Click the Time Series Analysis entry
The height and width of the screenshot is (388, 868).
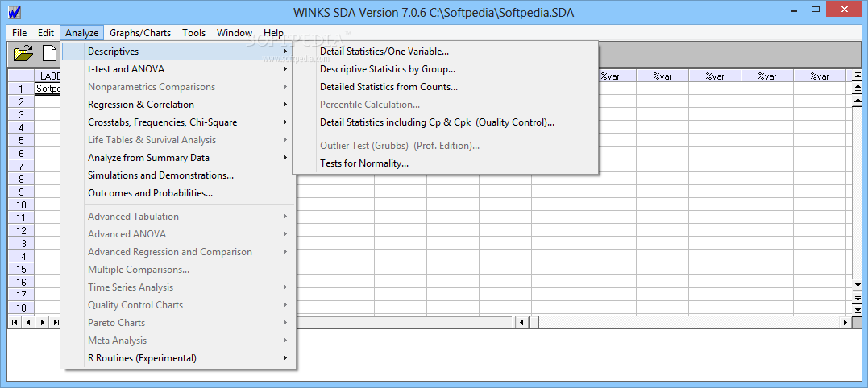[177, 287]
